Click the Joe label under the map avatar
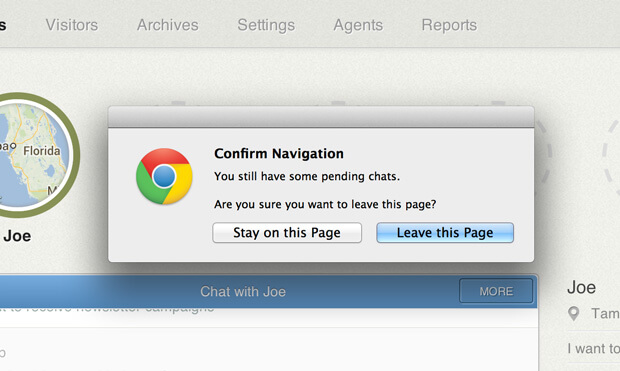Viewport: 620px width, 371px height. tap(17, 236)
